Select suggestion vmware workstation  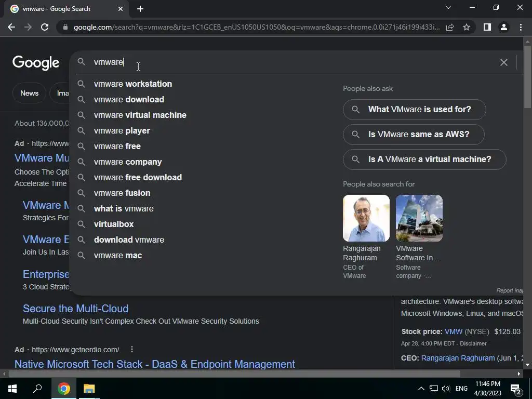[x=133, y=84]
